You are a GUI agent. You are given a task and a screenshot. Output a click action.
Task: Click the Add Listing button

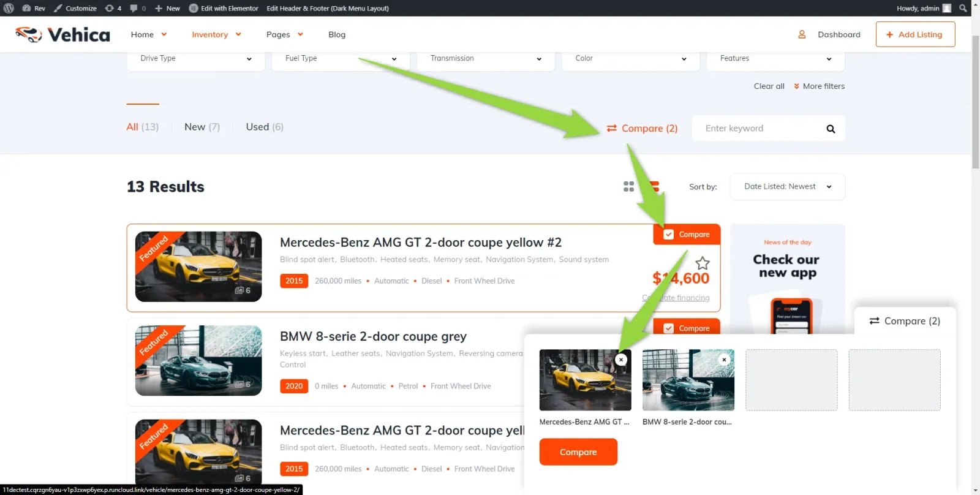915,34
